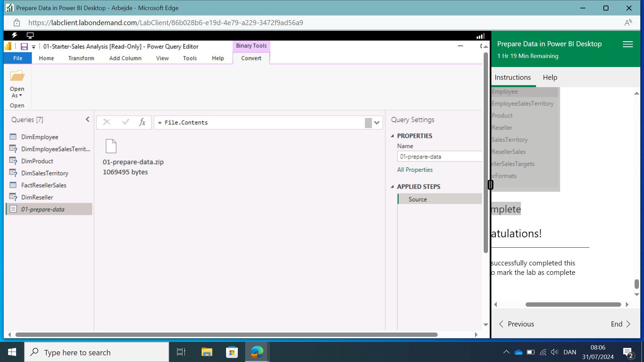Open Task View from the taskbar

pos(181,352)
